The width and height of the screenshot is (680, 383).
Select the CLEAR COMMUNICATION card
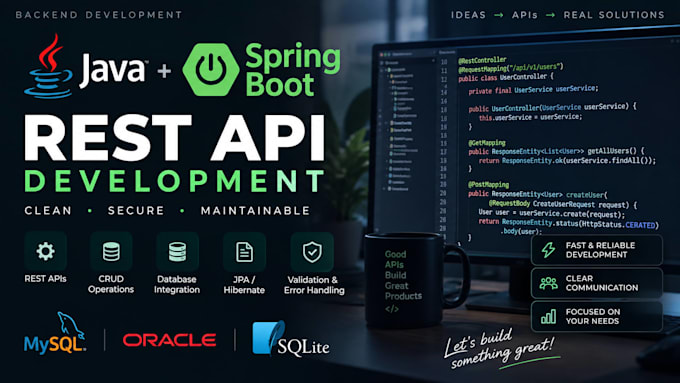click(x=597, y=283)
